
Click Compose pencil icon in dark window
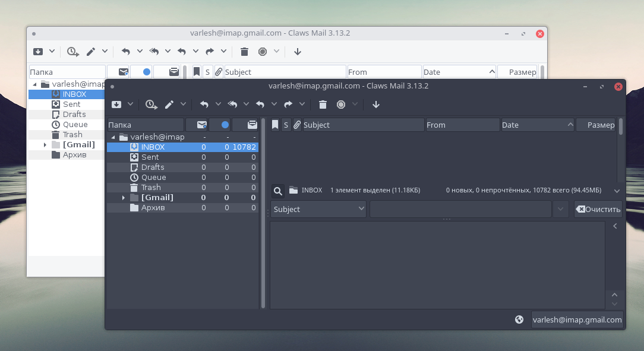169,105
